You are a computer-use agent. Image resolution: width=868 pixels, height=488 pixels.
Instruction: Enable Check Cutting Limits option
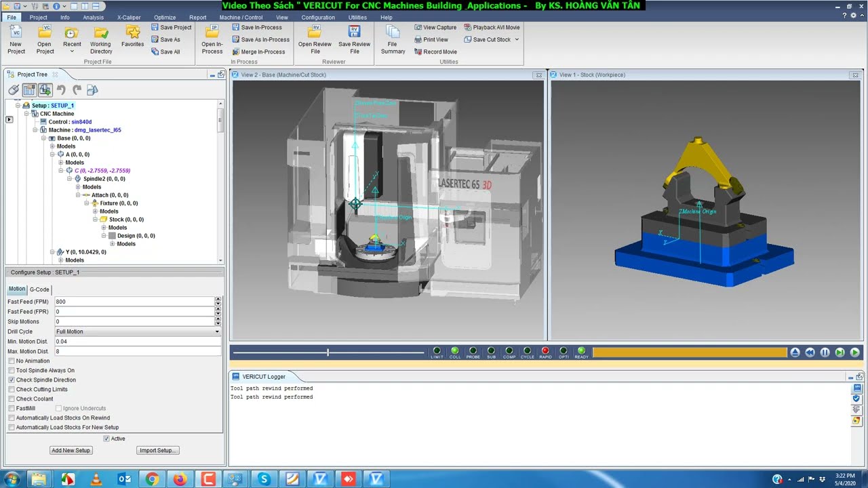point(12,390)
